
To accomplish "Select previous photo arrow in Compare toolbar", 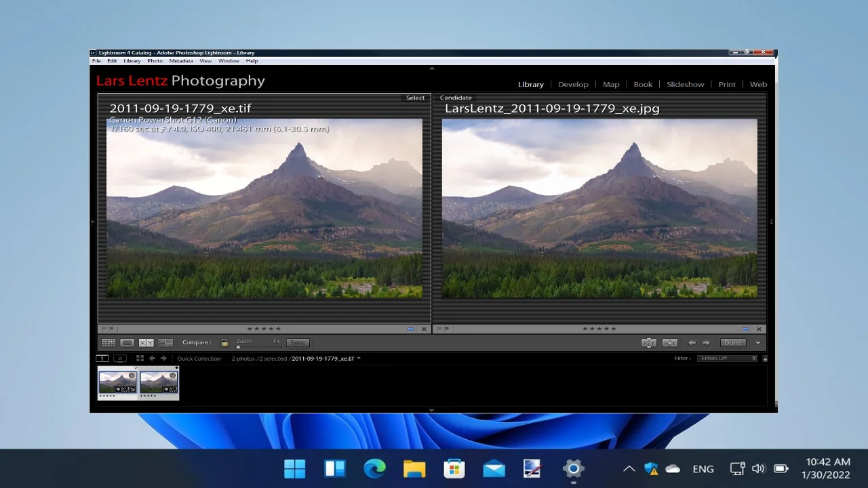I will [x=692, y=343].
